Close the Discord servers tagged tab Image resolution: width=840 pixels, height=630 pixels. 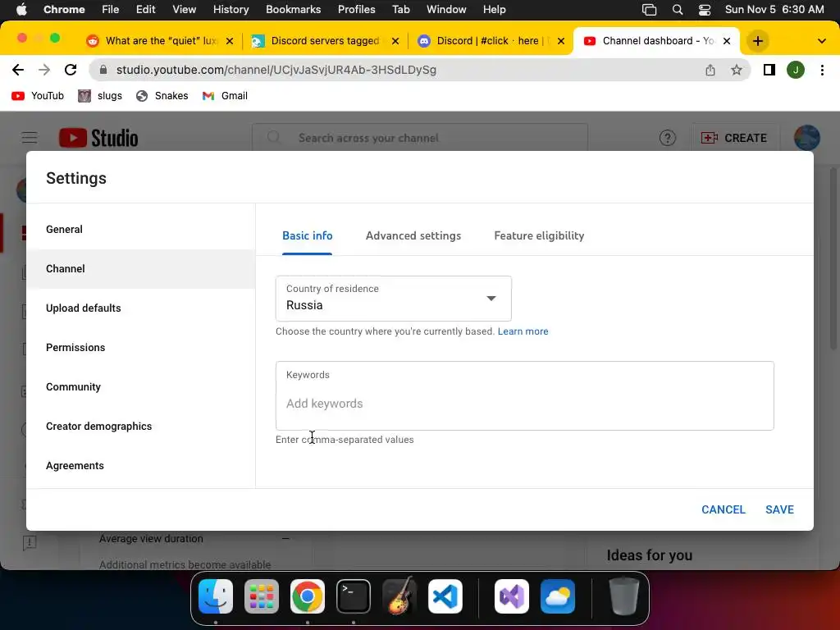[395, 41]
